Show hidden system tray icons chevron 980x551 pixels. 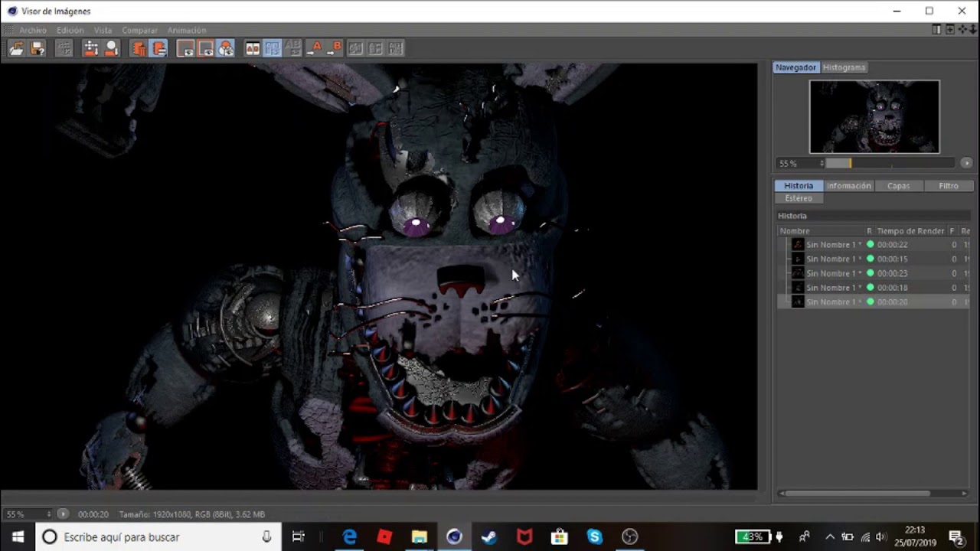click(x=829, y=537)
